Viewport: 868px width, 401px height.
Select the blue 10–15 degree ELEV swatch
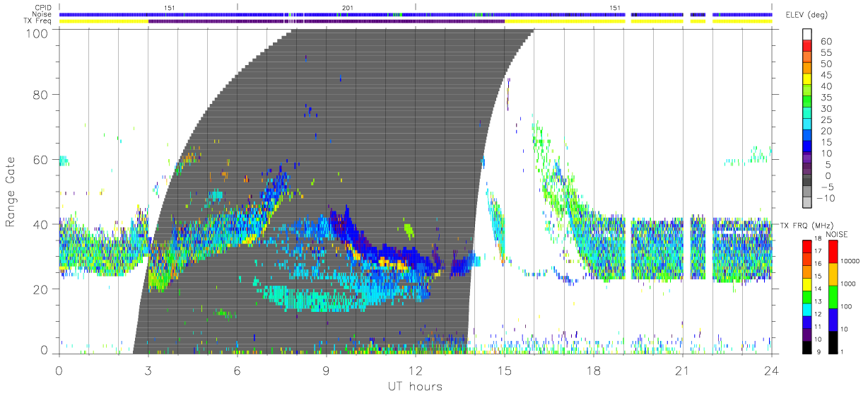click(x=808, y=148)
